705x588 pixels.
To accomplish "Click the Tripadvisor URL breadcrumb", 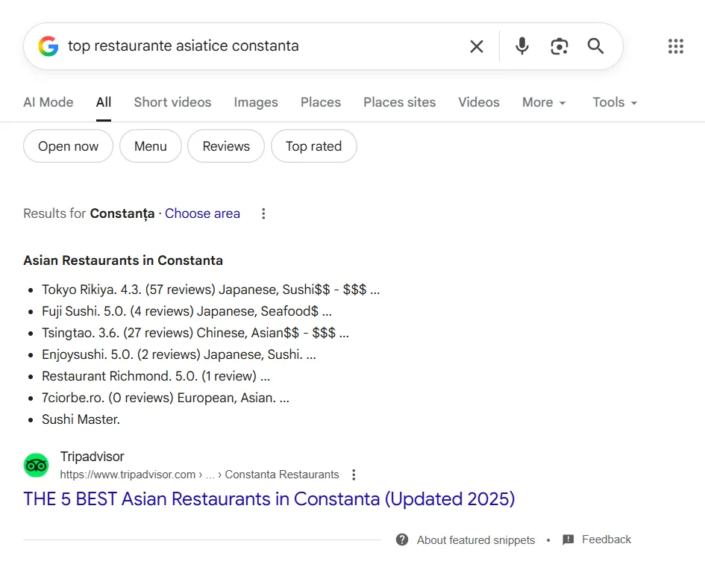I will 199,475.
